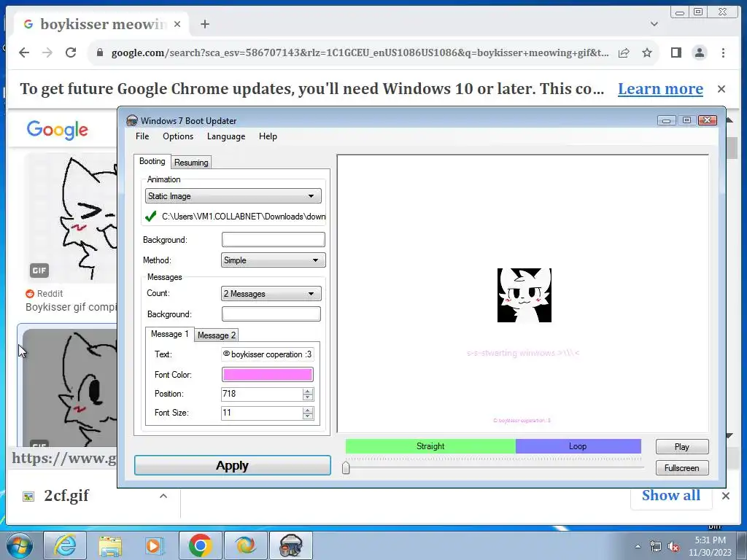The image size is (747, 560).
Task: Open the Help menu
Action: 268,136
